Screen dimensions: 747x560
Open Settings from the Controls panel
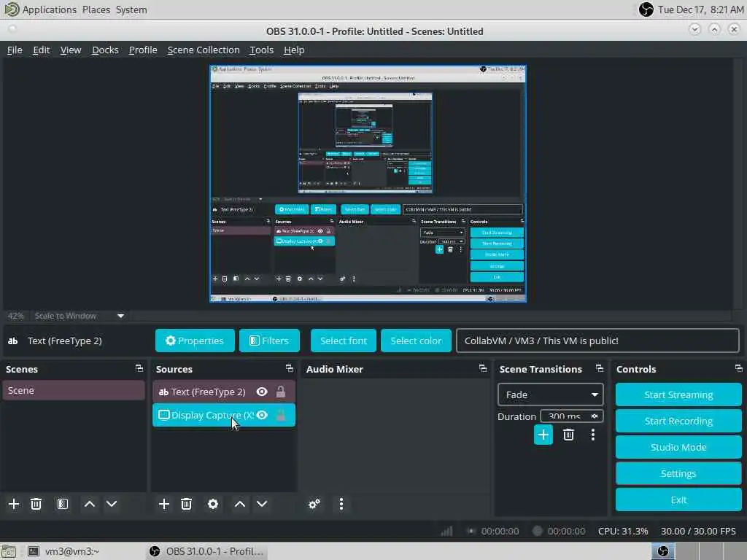[678, 473]
